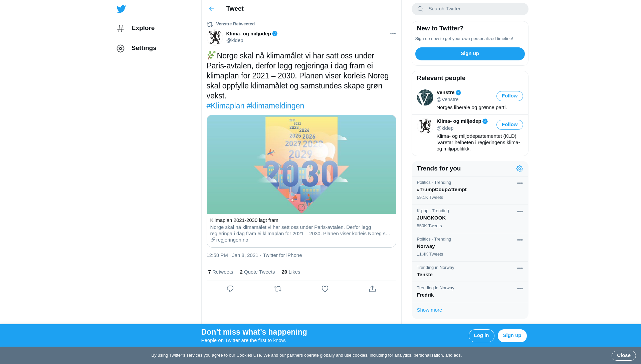Click the Log in button
Image resolution: width=641 pixels, height=364 pixels.
tap(481, 336)
